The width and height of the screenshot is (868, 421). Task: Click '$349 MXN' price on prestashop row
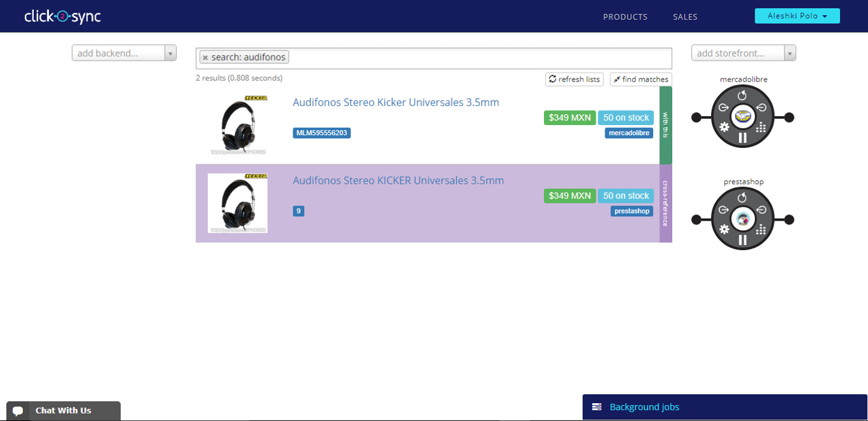pos(570,196)
